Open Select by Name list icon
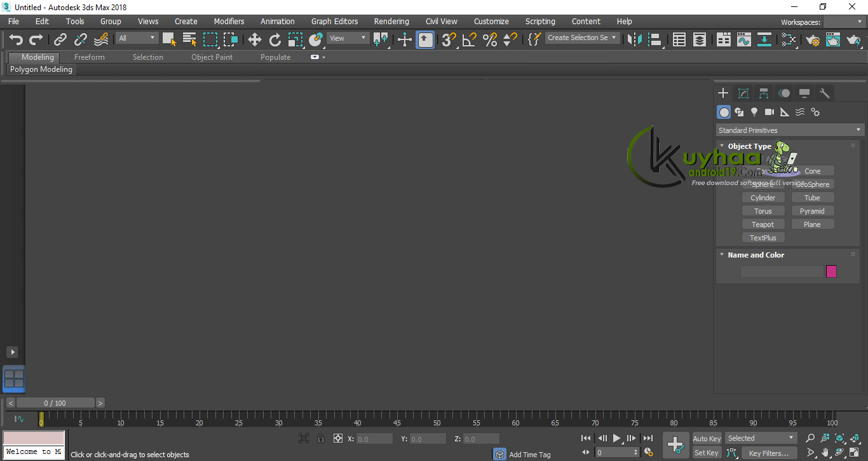 (189, 40)
